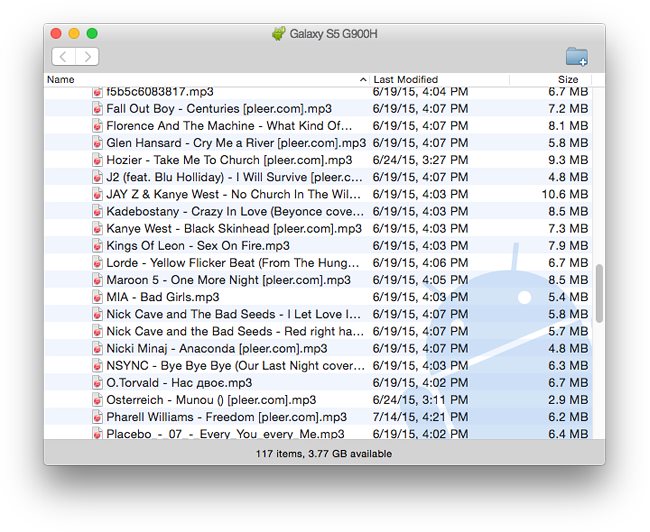Click mp3 icon beside Kanye West - Black Skinhead
This screenshot has width=650, height=532.
pos(97,228)
